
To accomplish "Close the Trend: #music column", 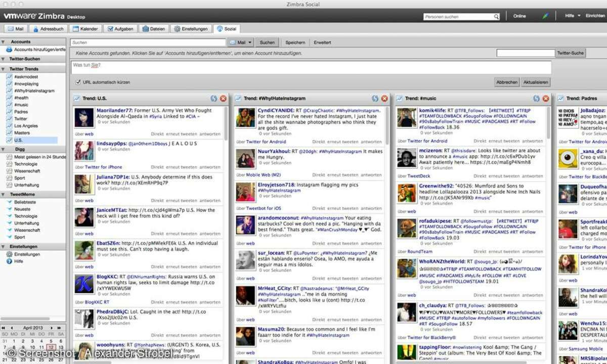I will pyautogui.click(x=546, y=98).
